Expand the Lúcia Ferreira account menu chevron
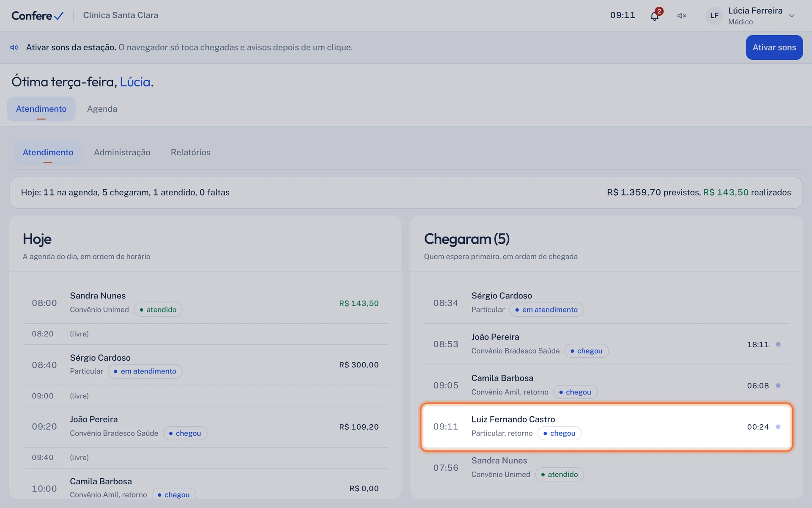 click(x=792, y=16)
